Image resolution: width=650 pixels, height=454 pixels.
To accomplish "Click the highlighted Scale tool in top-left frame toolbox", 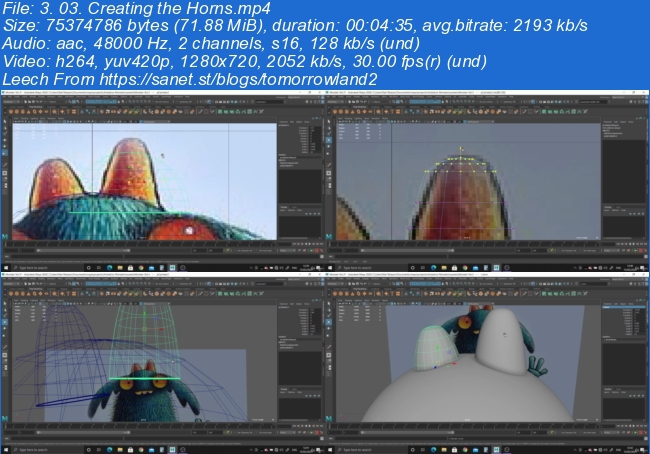I will pyautogui.click(x=5, y=153).
